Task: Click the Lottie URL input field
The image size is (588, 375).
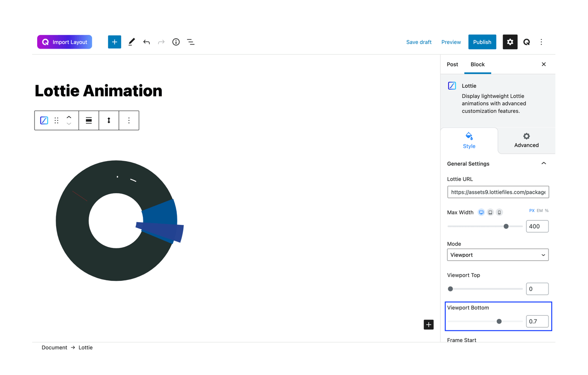Action: (498, 192)
